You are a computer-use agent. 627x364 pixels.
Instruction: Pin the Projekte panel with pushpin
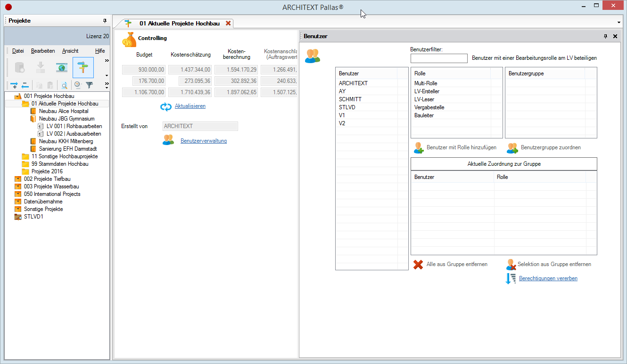point(105,21)
